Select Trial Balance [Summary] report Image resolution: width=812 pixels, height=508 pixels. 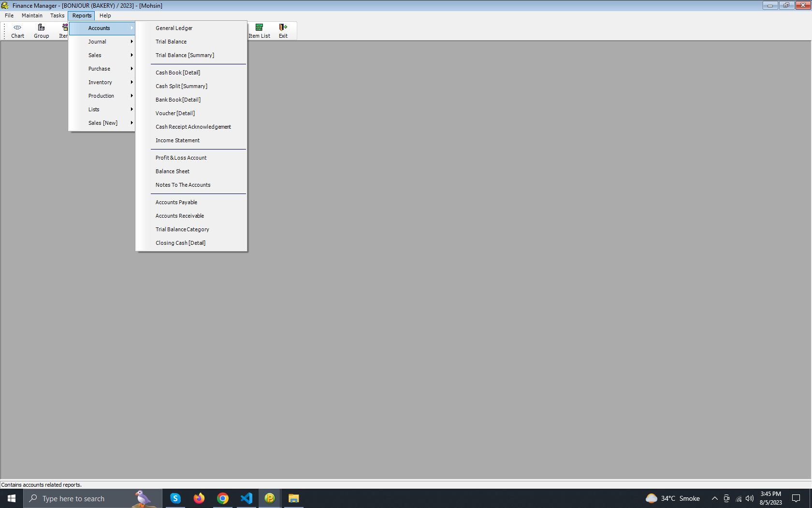click(x=185, y=55)
